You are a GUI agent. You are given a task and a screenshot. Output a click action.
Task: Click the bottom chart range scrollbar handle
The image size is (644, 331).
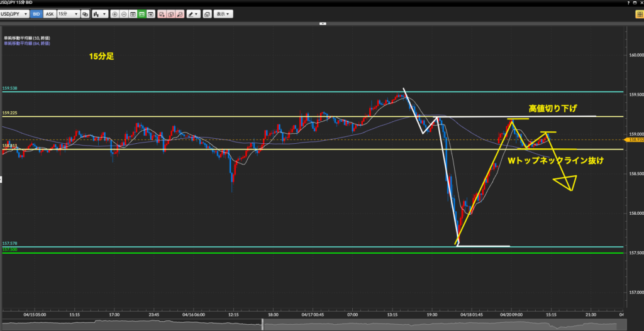(x=262, y=325)
